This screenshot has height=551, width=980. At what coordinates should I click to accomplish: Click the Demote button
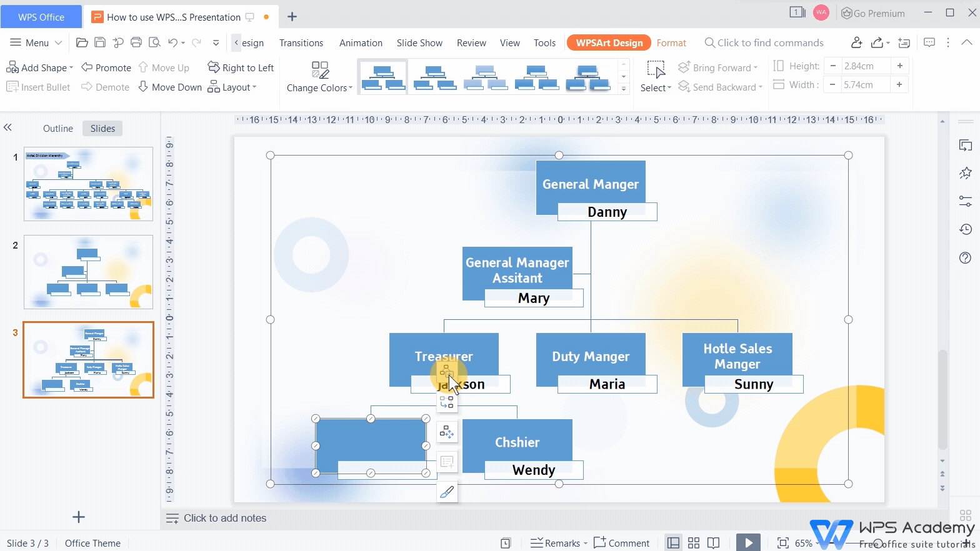coord(106,87)
